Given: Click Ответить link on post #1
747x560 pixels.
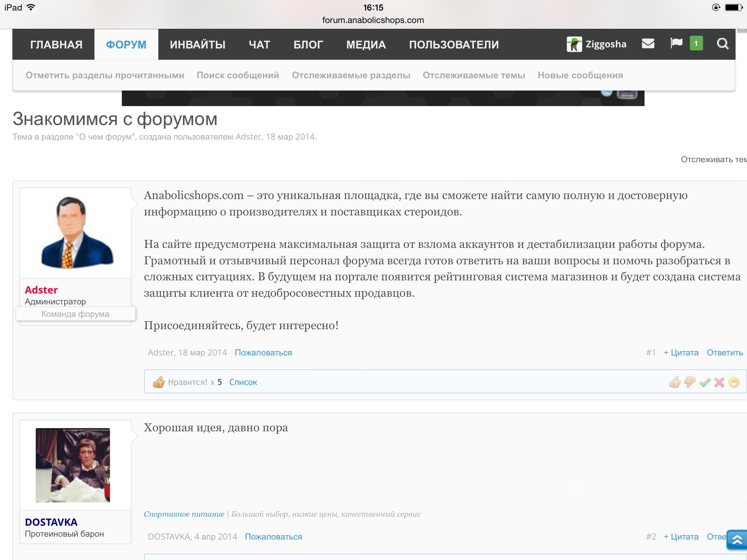Looking at the screenshot, I should pyautogui.click(x=724, y=353).
